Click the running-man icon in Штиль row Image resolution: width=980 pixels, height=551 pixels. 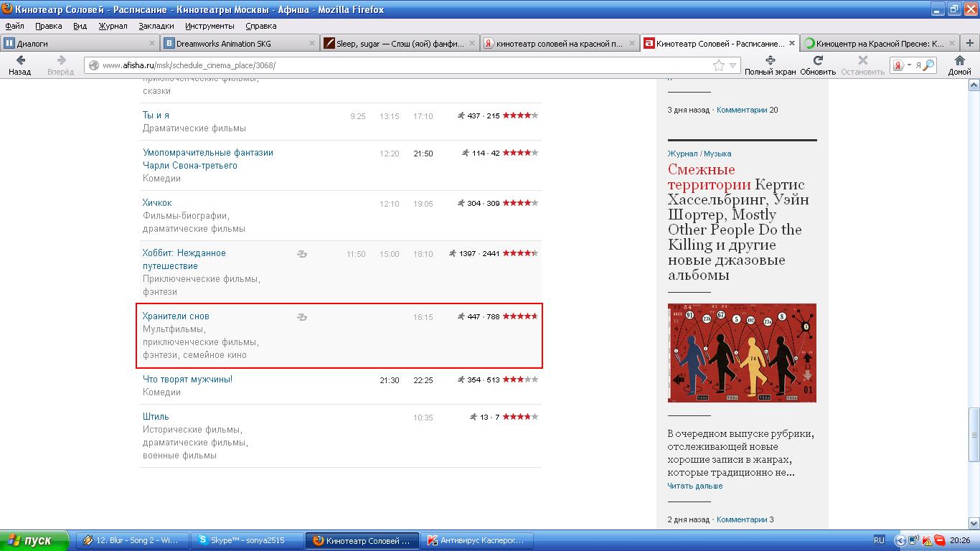coord(474,417)
